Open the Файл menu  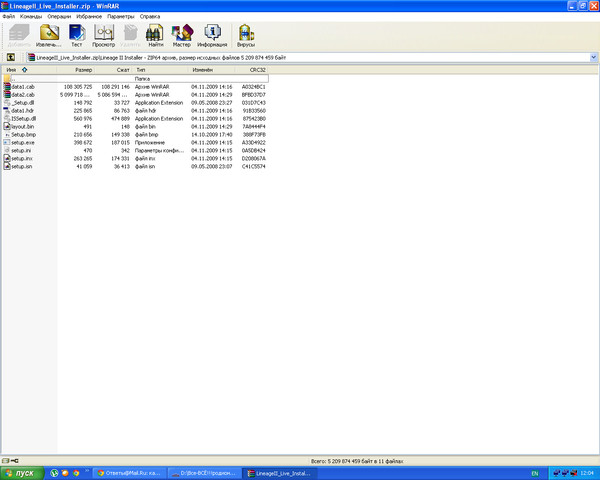click(8, 16)
